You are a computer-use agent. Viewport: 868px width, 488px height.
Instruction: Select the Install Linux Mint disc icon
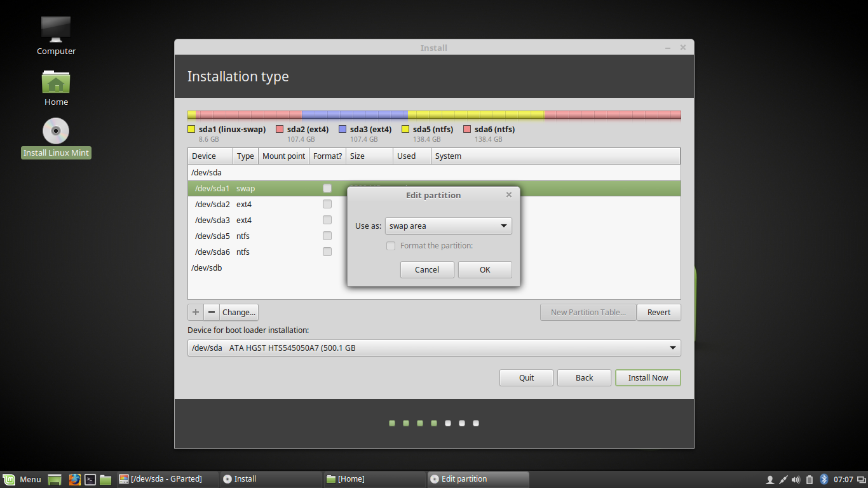[x=56, y=131]
